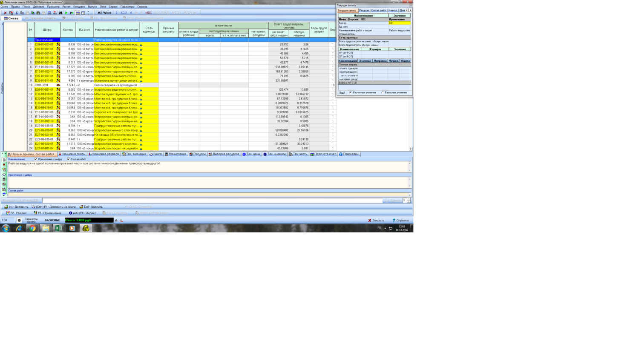Click 'F5 - Примечание' button

pos(47,213)
